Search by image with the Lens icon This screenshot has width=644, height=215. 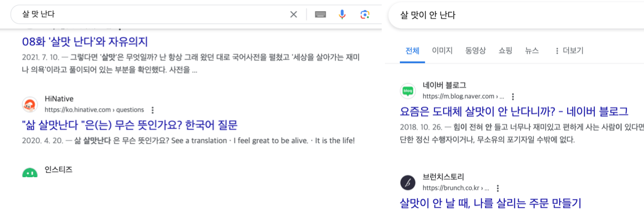point(365,14)
